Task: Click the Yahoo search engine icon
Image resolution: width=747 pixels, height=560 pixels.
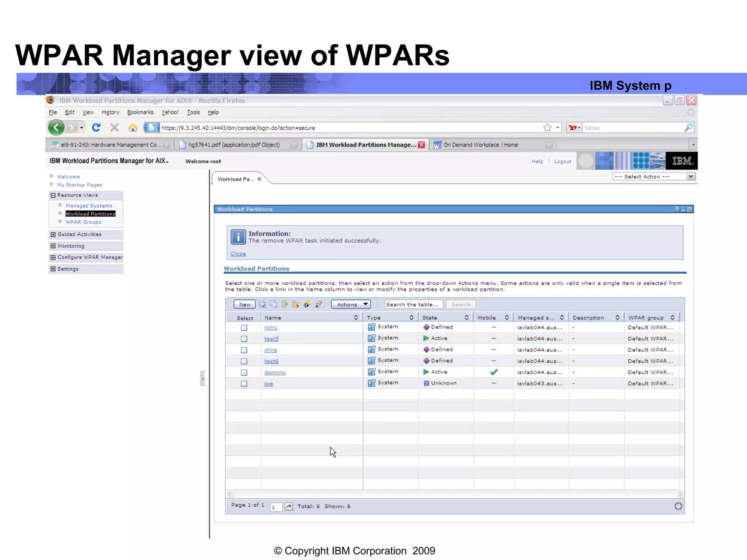Action: coord(573,128)
